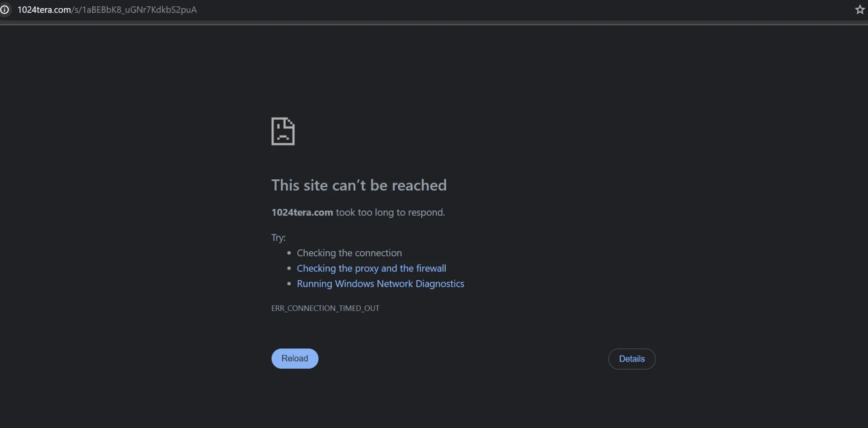The image size is (868, 428).
Task: Open the Details button
Action: tap(632, 359)
